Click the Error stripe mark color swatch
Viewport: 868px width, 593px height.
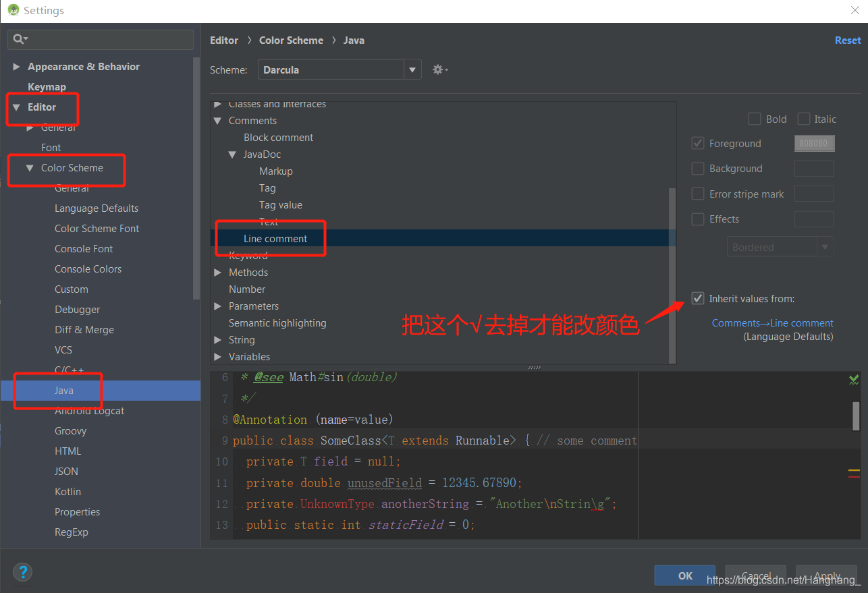814,194
